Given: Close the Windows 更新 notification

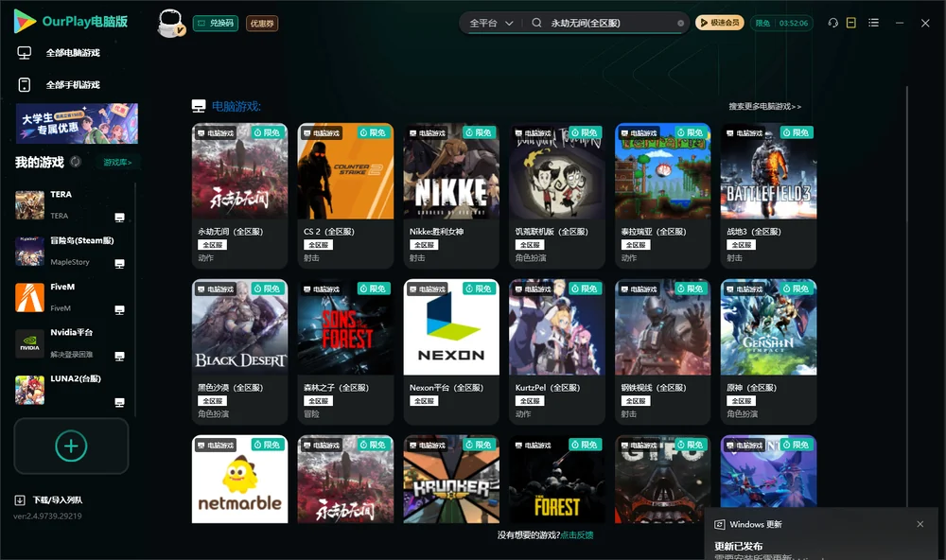Looking at the screenshot, I should pyautogui.click(x=920, y=524).
